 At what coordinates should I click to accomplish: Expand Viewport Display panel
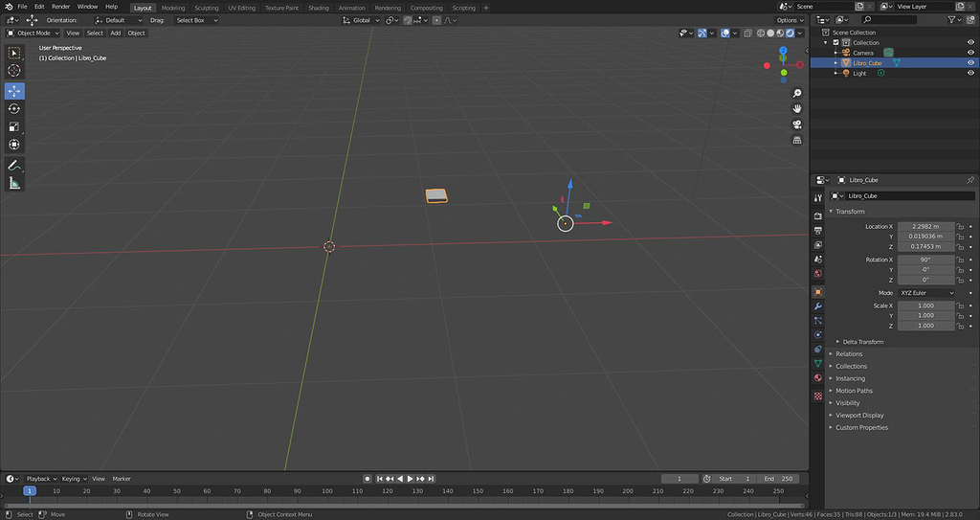(859, 415)
